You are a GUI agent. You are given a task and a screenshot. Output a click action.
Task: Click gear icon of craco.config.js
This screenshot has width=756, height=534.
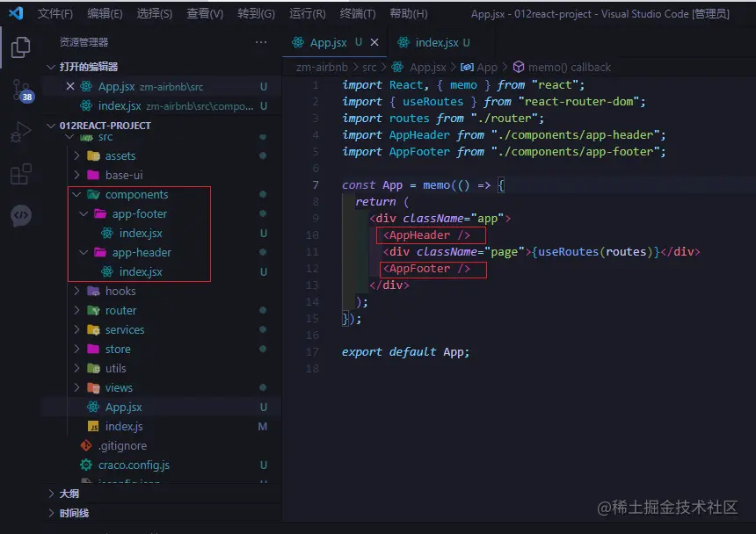(86, 465)
